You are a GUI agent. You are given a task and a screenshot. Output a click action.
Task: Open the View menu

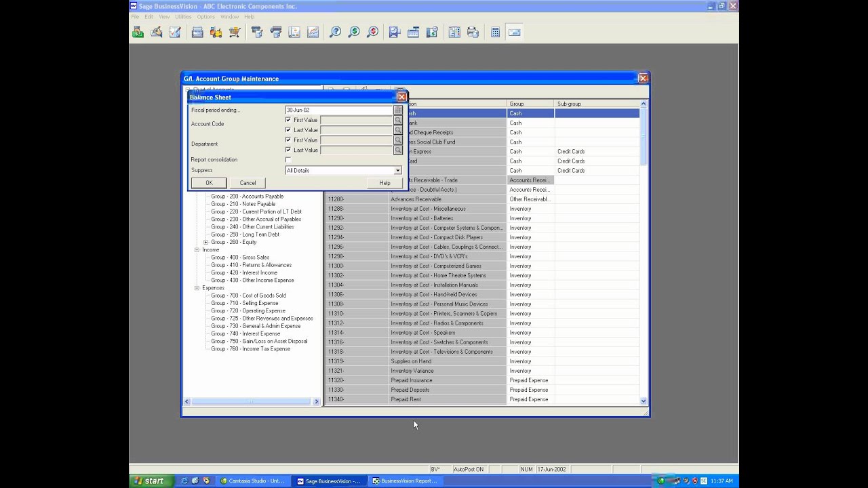(164, 16)
